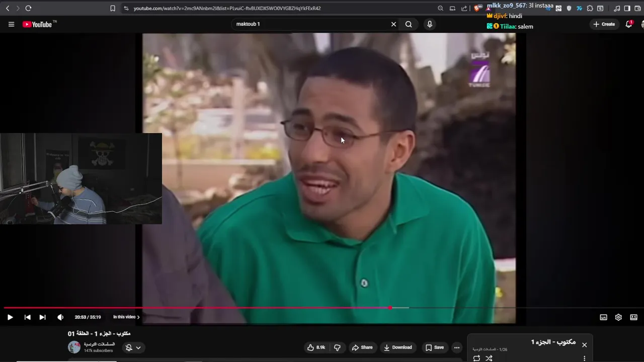
Task: Share the video
Action: coord(362,347)
